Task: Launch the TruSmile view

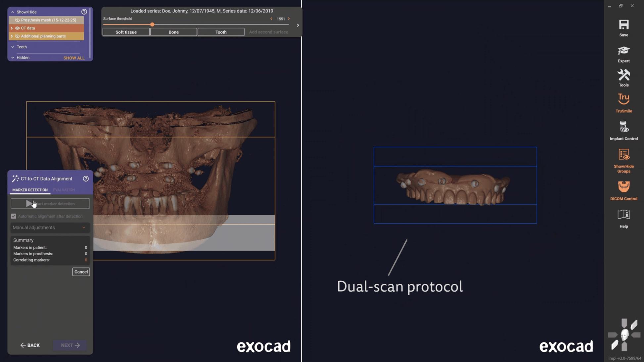Action: [x=623, y=99]
